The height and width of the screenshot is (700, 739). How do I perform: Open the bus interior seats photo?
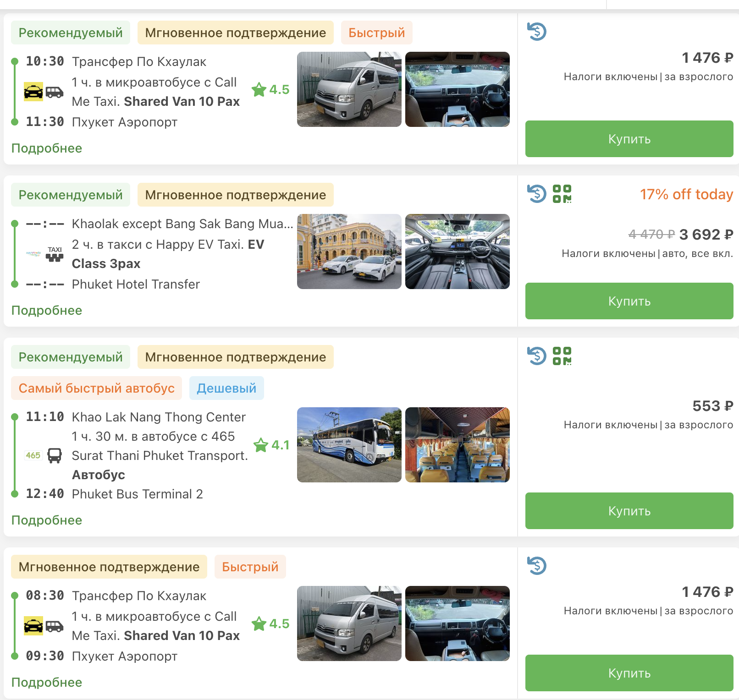(457, 445)
